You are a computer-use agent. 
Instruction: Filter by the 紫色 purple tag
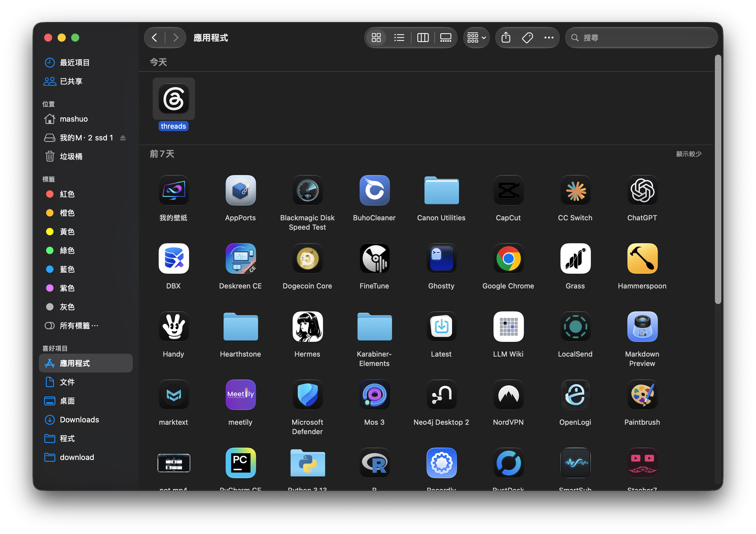pyautogui.click(x=85, y=288)
